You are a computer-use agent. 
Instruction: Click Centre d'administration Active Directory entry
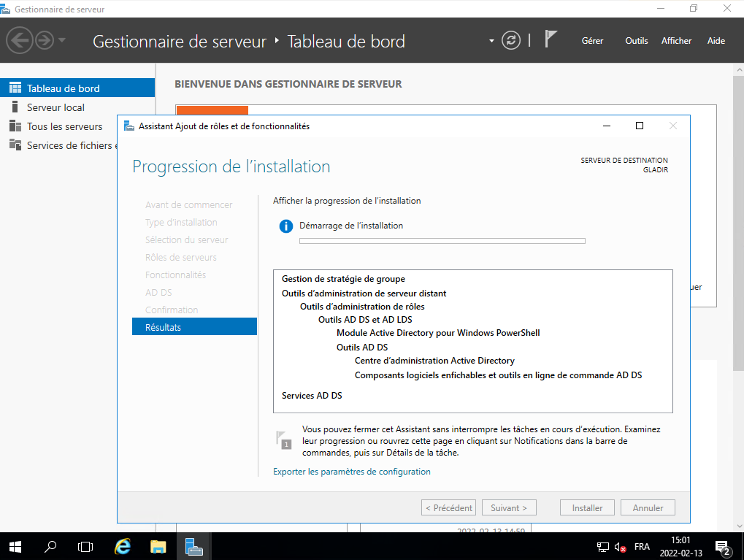tap(434, 361)
